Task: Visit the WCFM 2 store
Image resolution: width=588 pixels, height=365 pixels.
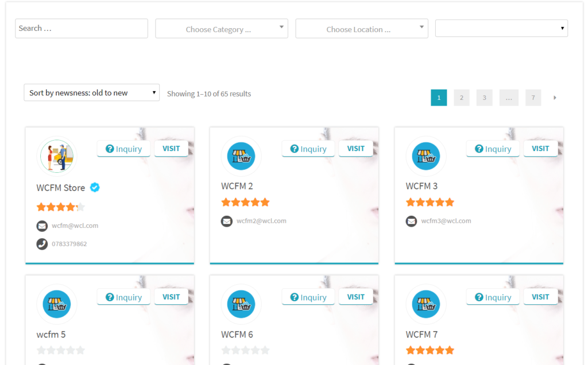Action: 355,149
